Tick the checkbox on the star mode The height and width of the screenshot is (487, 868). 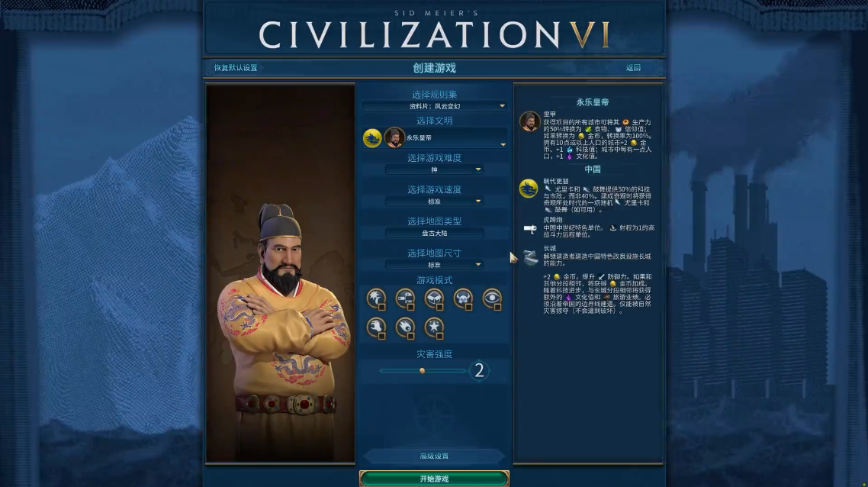[x=439, y=336]
